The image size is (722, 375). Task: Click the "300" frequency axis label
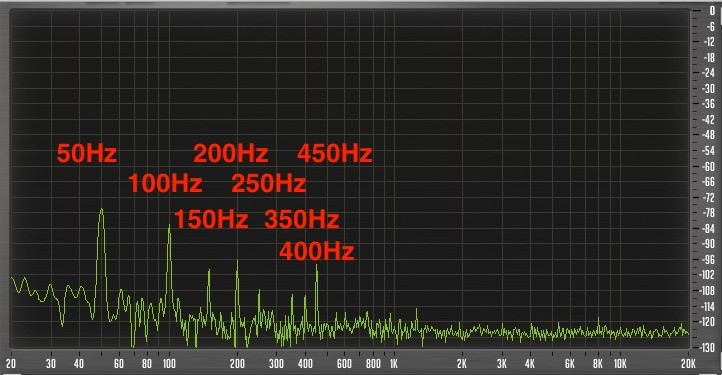point(276,364)
